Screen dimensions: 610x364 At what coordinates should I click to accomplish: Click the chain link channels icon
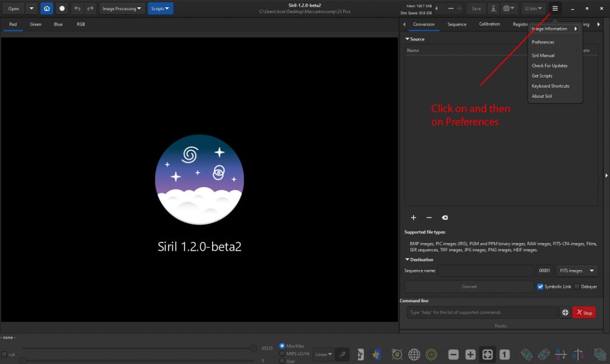pos(343,354)
